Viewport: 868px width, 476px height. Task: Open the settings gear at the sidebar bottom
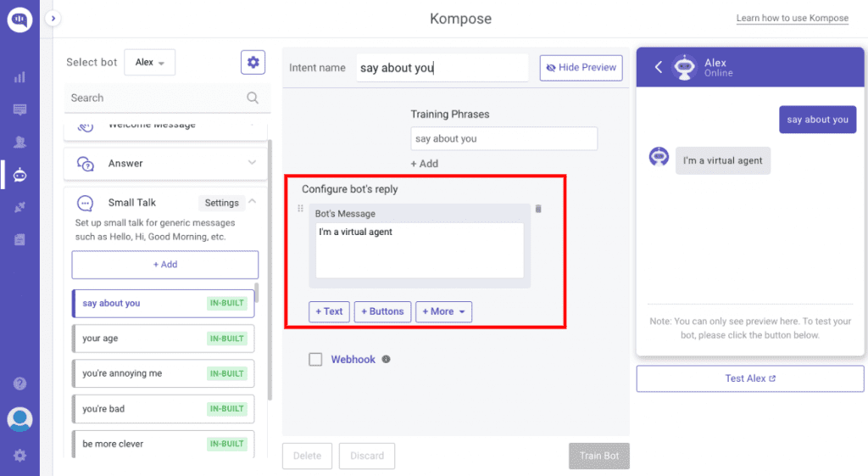(19, 456)
